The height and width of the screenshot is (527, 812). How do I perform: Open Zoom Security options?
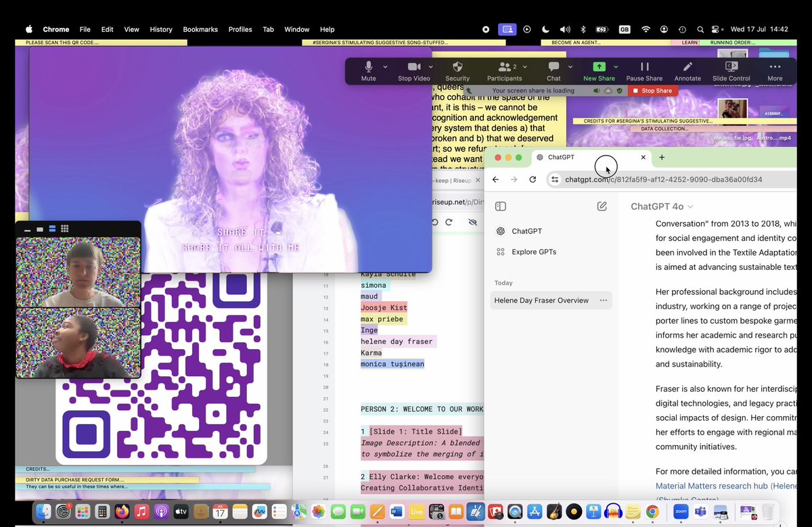tap(457, 71)
